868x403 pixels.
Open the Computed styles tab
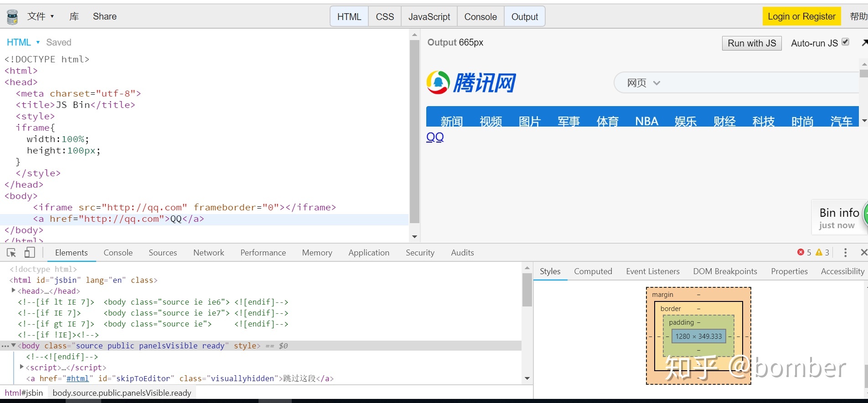[x=593, y=271]
